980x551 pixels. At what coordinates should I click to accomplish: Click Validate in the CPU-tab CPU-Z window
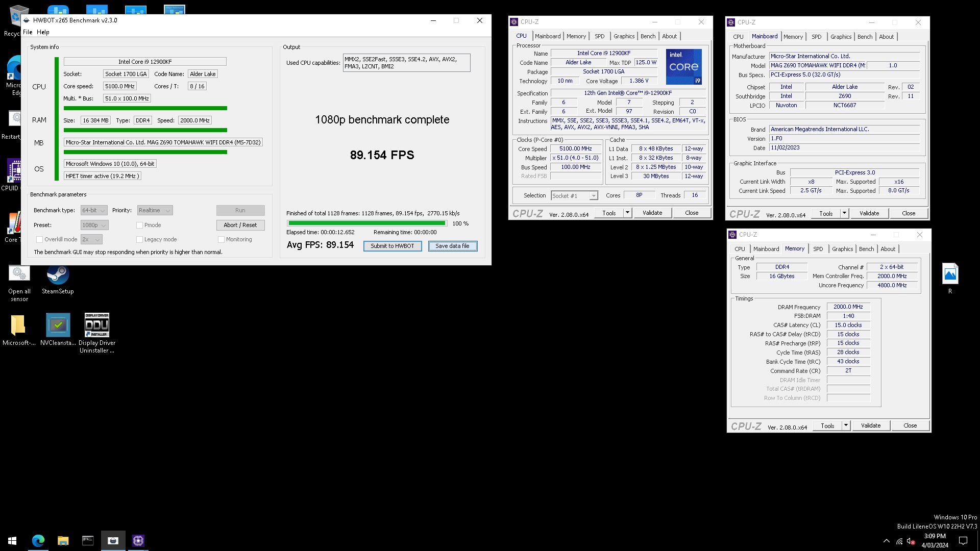click(x=652, y=213)
